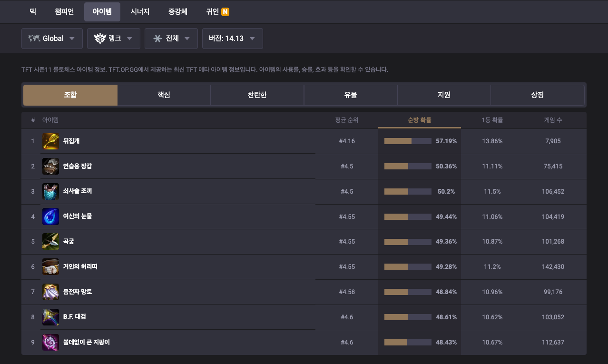Image resolution: width=608 pixels, height=364 pixels.
Task: Open the 쓸데없이 큰 지팡이 item name link
Action: pos(87,342)
